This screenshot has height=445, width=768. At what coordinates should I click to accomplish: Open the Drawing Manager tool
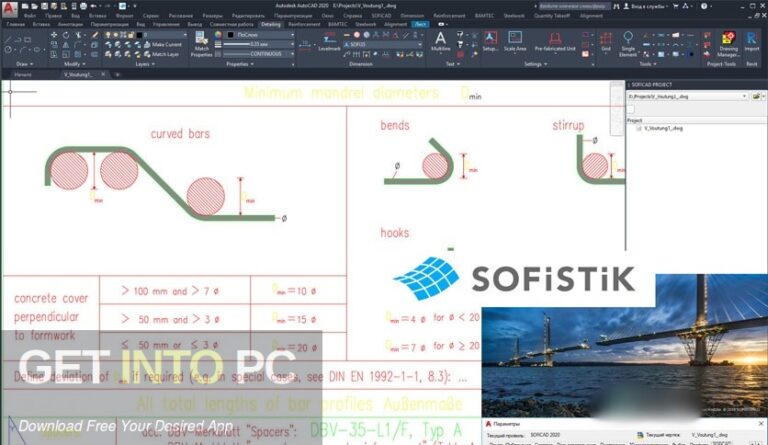pos(728,44)
